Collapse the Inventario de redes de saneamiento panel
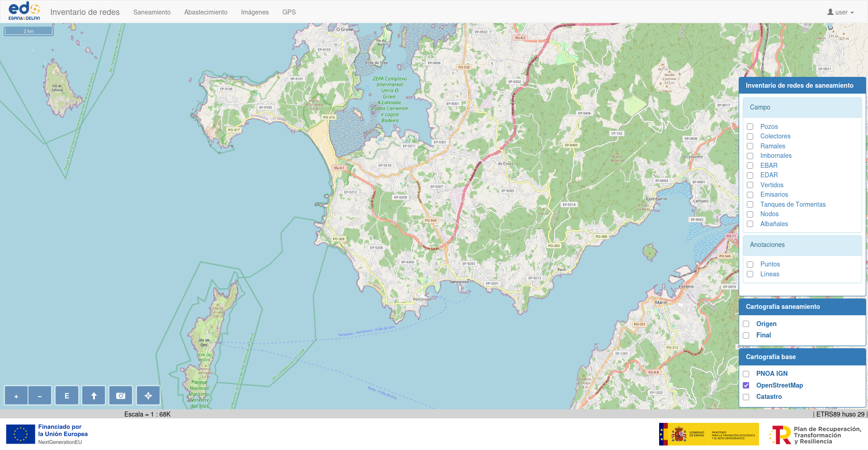The width and height of the screenshot is (868, 450). tap(802, 85)
